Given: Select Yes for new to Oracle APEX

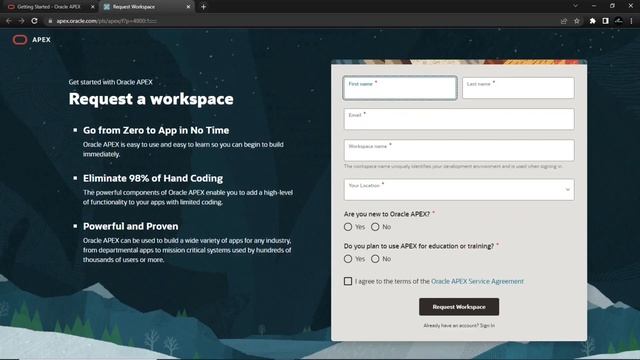Looking at the screenshot, I should [348, 227].
